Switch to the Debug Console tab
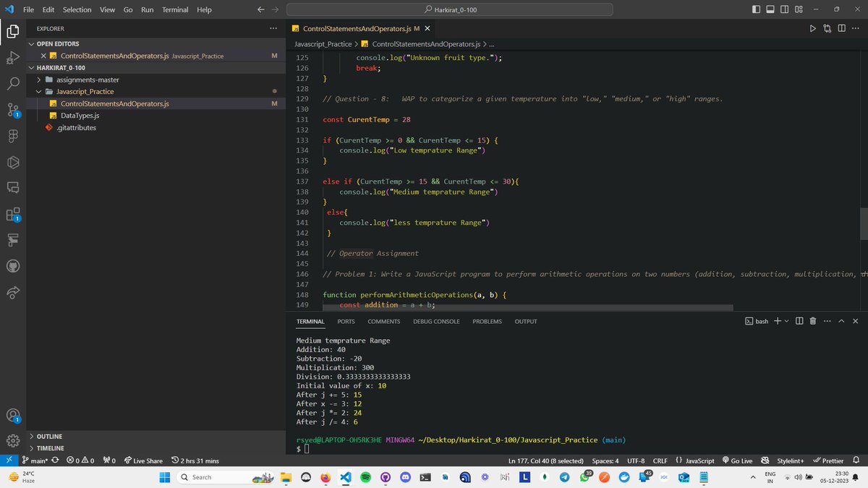 pos(436,321)
